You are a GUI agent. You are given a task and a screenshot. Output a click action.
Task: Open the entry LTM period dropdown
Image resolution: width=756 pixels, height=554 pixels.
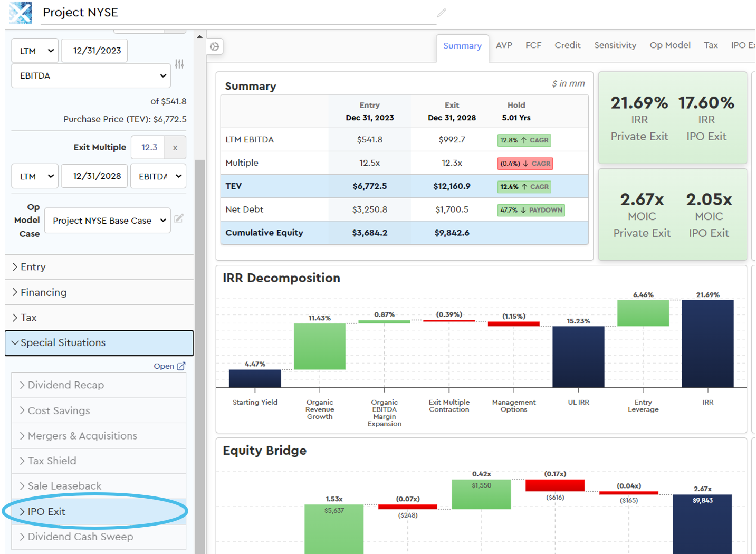pyautogui.click(x=35, y=51)
